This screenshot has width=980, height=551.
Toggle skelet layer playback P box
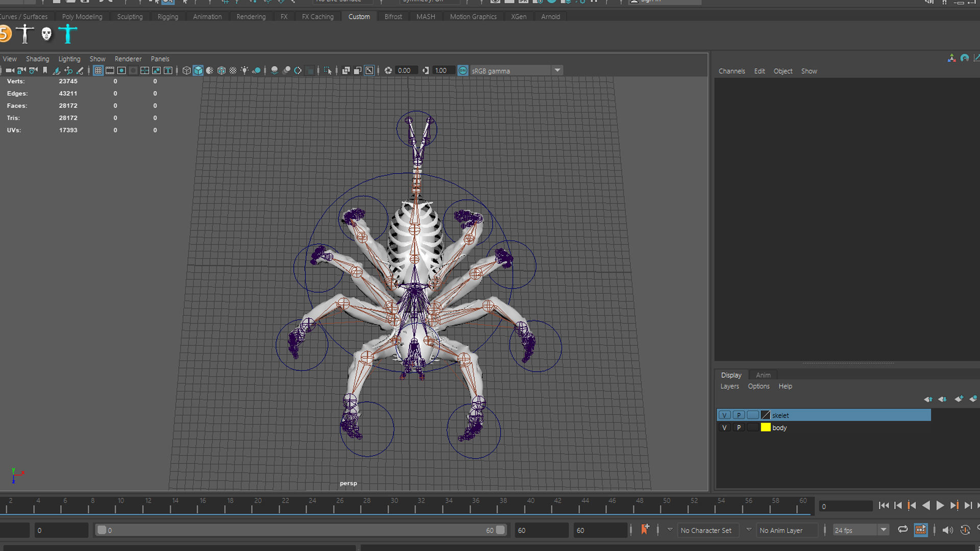coord(739,415)
